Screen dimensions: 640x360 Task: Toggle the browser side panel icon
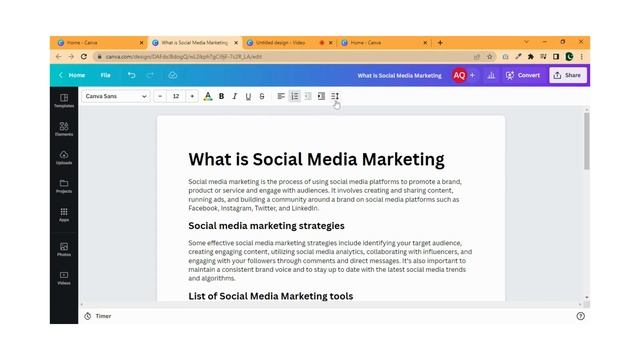pos(556,57)
